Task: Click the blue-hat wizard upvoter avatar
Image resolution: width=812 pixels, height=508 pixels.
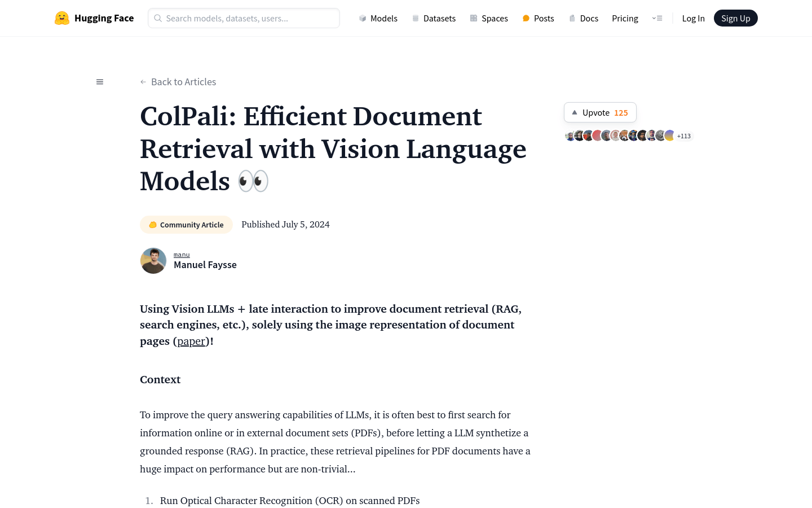Action: pyautogui.click(x=633, y=135)
